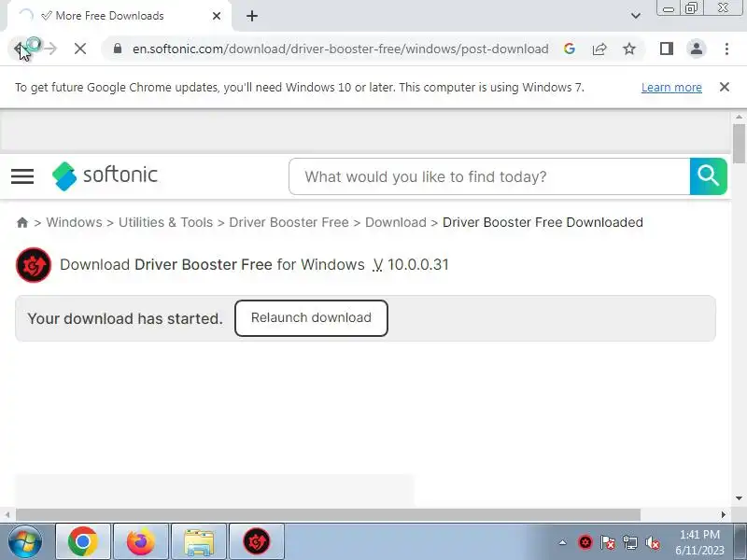Open Driver Booster Free breadcrumb link
The image size is (747, 560).
pos(289,222)
